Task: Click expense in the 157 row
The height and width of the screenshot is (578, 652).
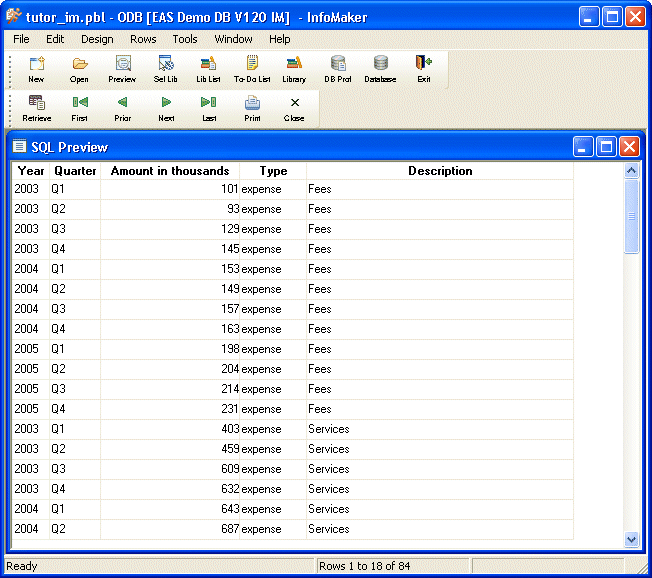Action: pos(261,309)
